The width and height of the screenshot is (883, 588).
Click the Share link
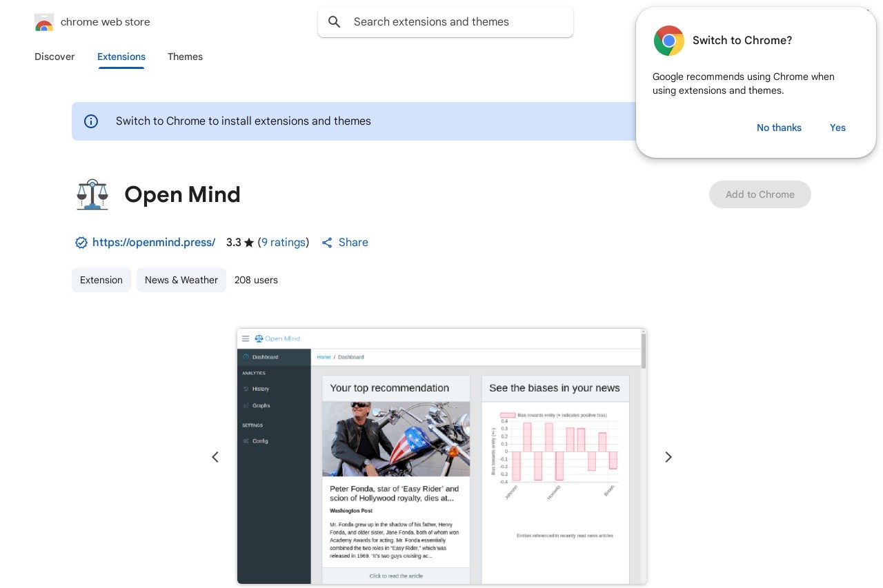(353, 243)
